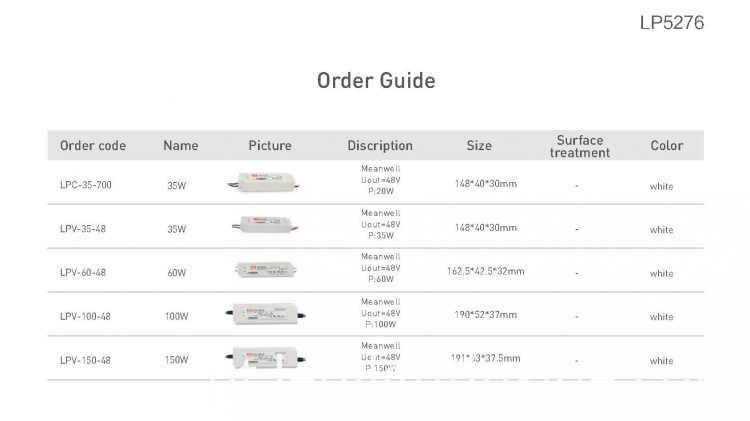Click the LPV-60-48 power supply picture

[x=265, y=270]
